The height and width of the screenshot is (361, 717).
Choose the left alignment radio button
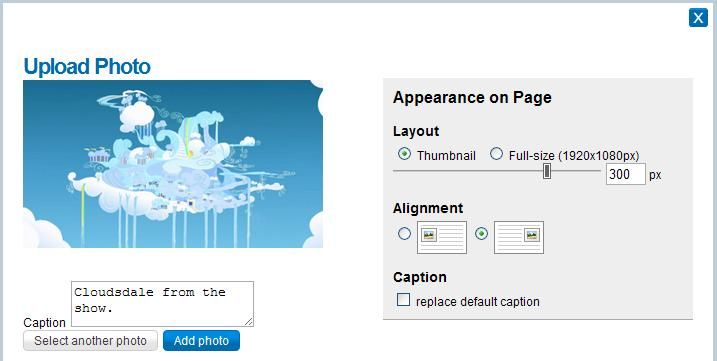pos(404,234)
